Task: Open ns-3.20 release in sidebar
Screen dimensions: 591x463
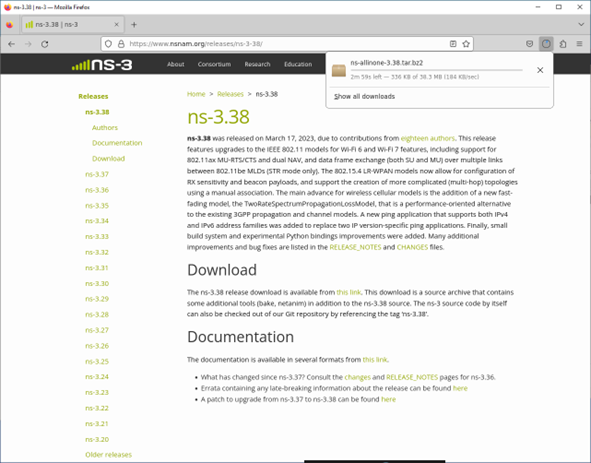Action: 97,440
